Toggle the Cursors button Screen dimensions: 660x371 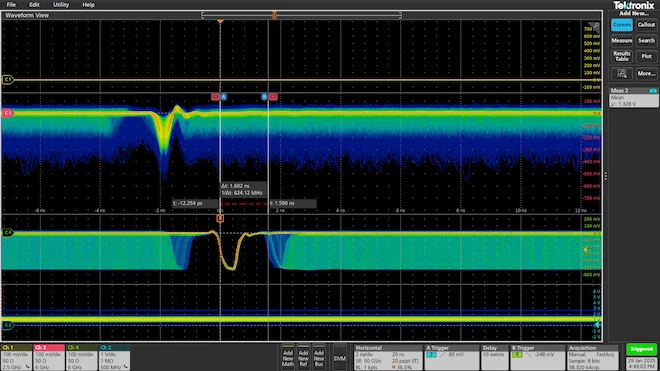pyautogui.click(x=622, y=25)
